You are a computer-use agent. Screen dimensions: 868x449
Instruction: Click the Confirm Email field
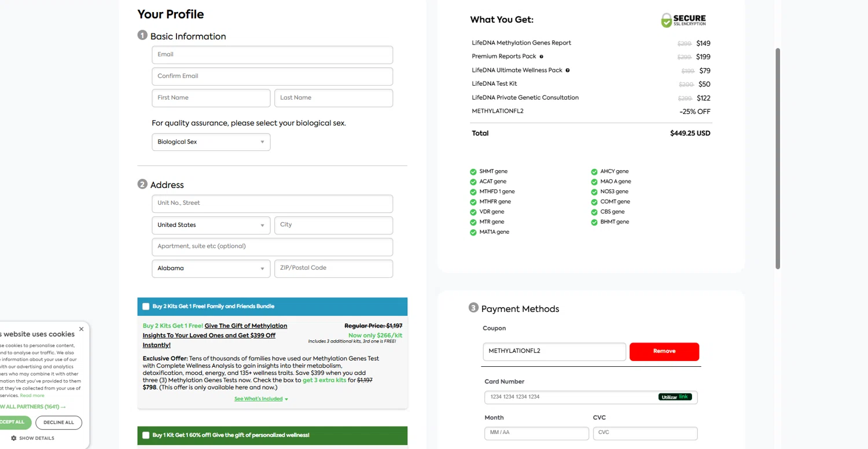pyautogui.click(x=273, y=76)
